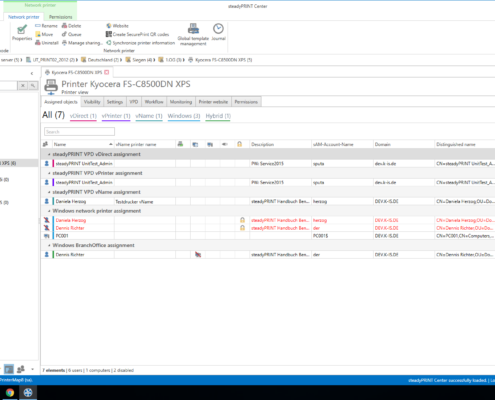The height and width of the screenshot is (400, 495).
Task: Click the Rename command
Action: tap(46, 26)
